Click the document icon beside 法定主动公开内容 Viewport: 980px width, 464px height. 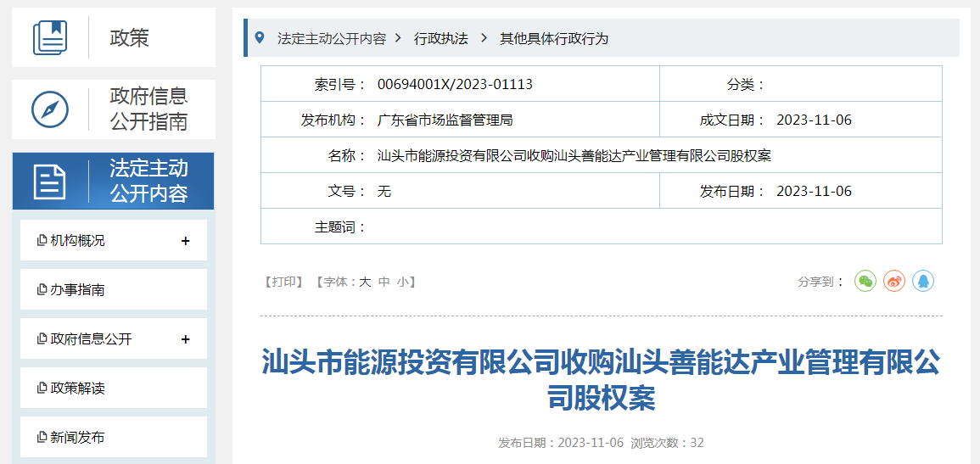point(50,182)
